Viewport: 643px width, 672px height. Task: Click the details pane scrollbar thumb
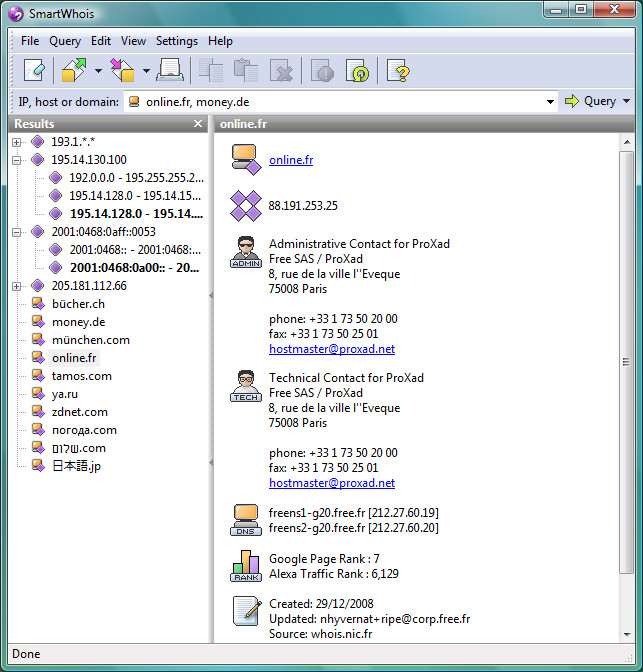coord(627,362)
